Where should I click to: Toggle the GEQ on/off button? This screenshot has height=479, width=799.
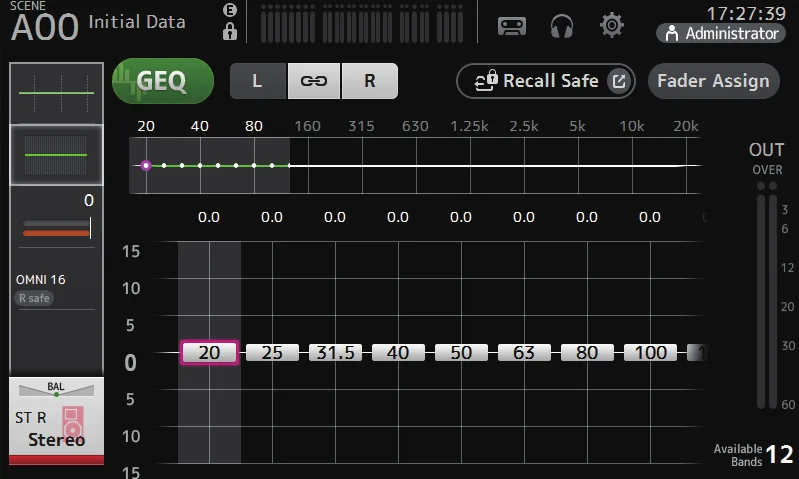tap(163, 81)
